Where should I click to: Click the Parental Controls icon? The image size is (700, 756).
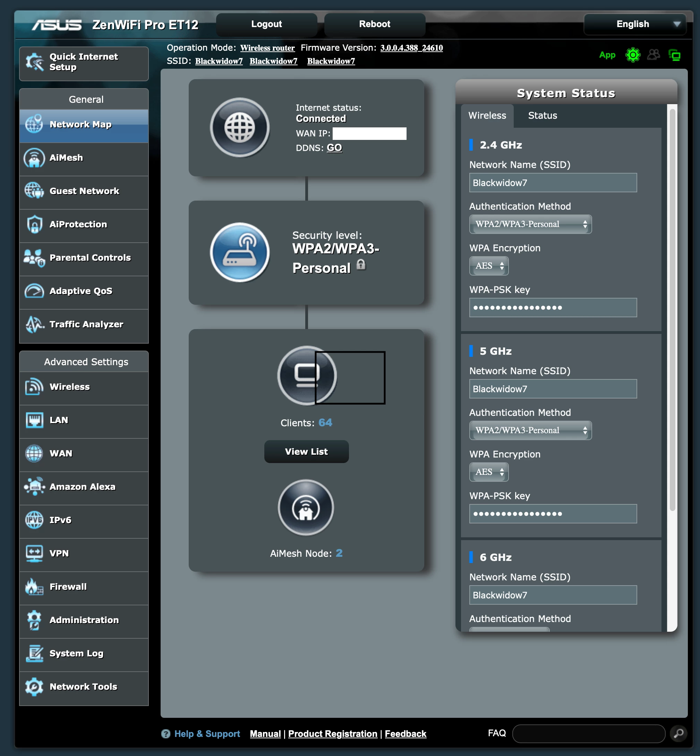click(x=34, y=258)
